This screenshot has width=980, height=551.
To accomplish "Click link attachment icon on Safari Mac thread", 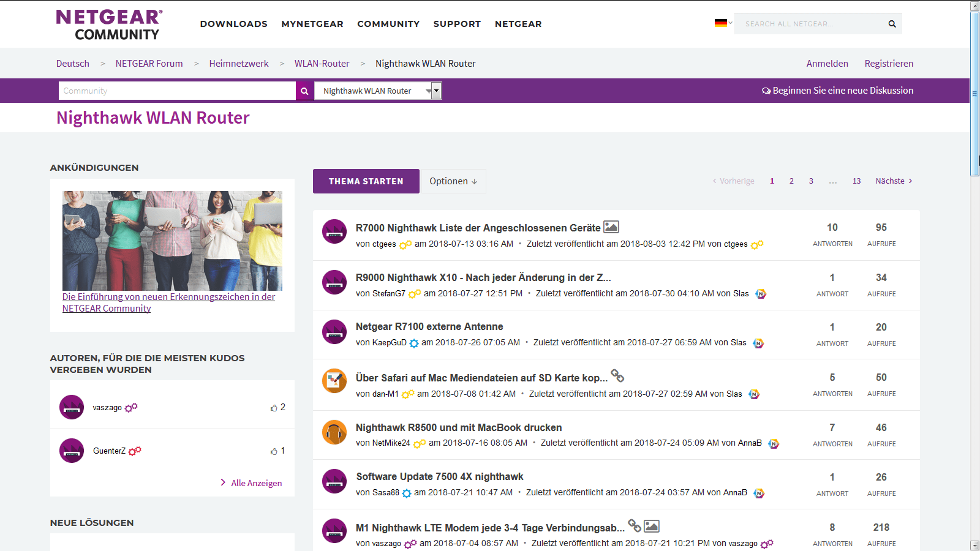I will 617,375.
